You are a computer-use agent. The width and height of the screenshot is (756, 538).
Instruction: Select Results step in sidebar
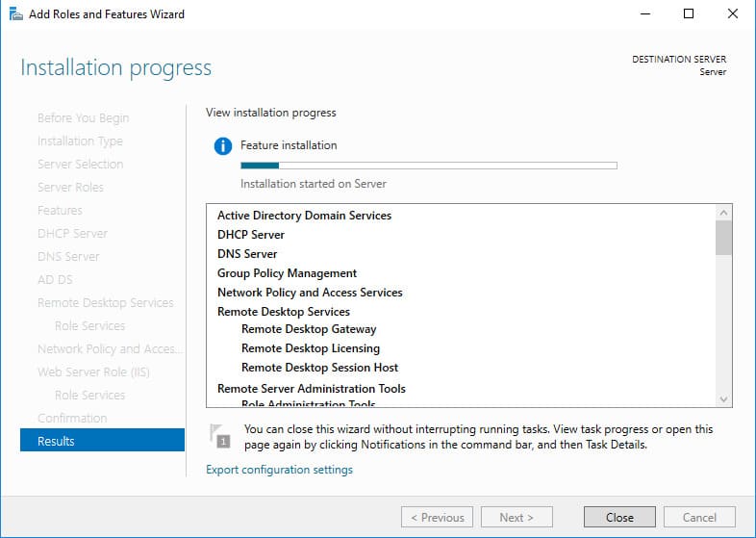[x=102, y=441]
